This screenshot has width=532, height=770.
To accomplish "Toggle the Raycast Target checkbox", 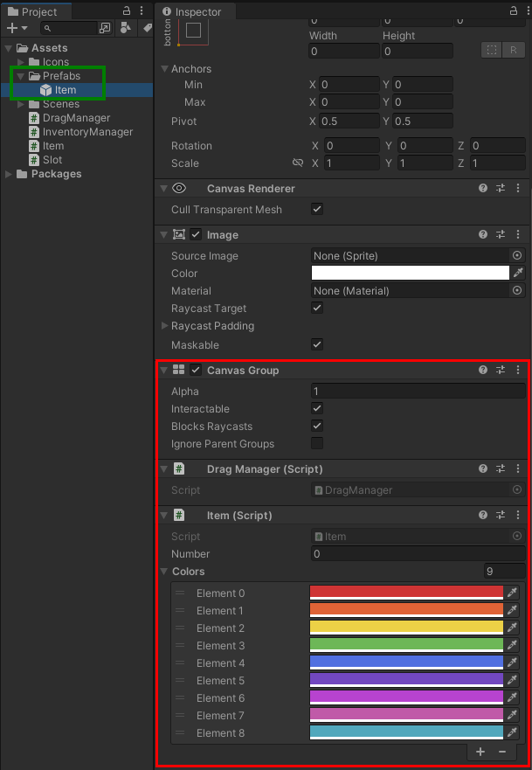I will point(317,309).
